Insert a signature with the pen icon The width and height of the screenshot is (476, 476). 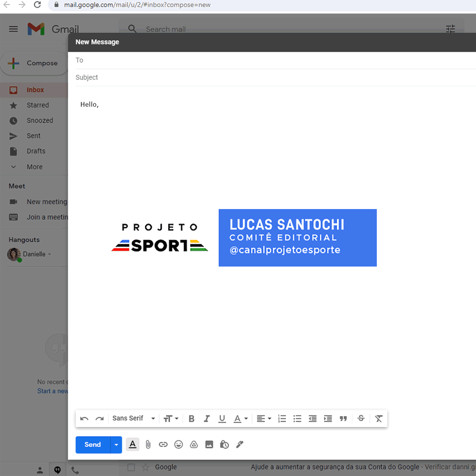pyautogui.click(x=240, y=445)
